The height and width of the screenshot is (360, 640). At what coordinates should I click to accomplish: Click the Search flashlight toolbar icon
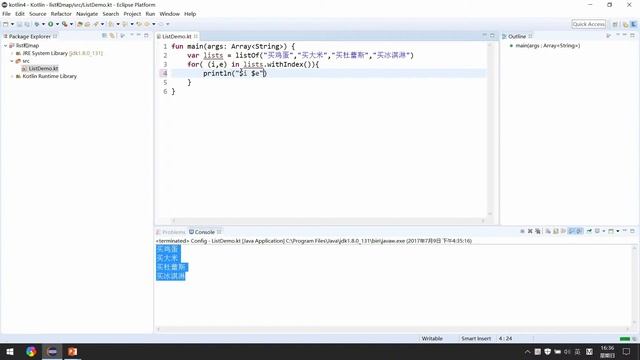(x=96, y=24)
